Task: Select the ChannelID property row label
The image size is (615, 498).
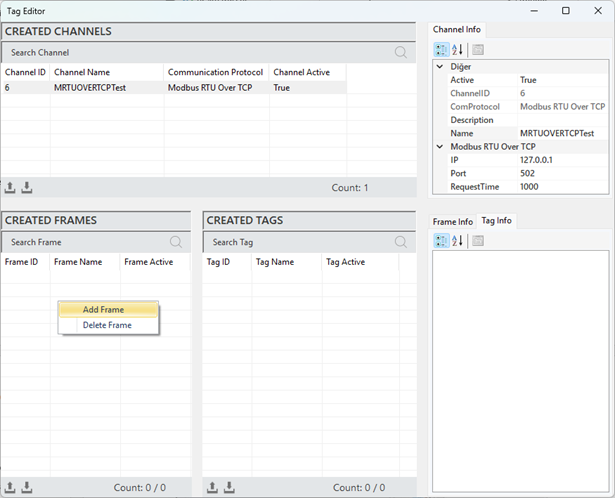Action: pos(470,93)
